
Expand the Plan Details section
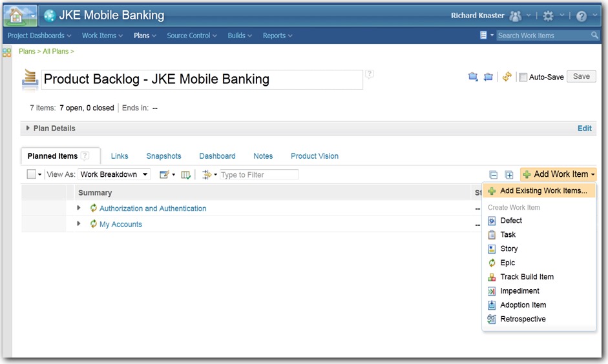[28, 128]
